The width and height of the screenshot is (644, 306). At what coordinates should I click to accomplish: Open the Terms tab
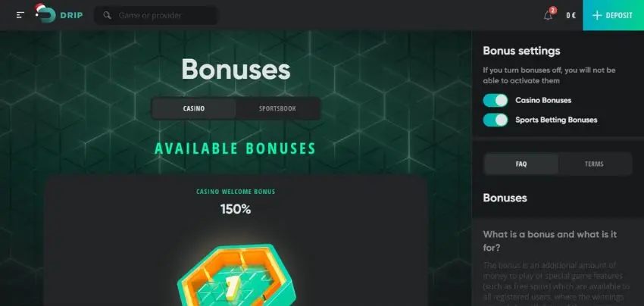594,164
